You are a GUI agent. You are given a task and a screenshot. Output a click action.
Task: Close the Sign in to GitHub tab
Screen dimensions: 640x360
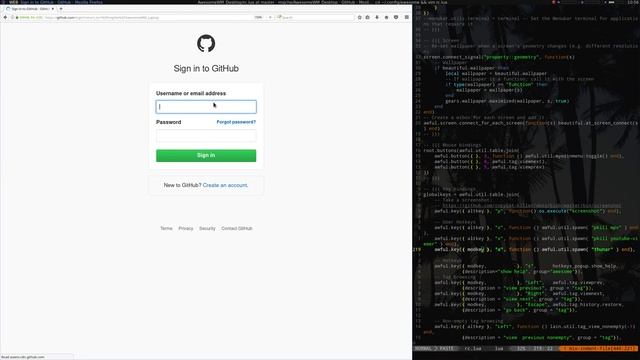click(x=53, y=9)
